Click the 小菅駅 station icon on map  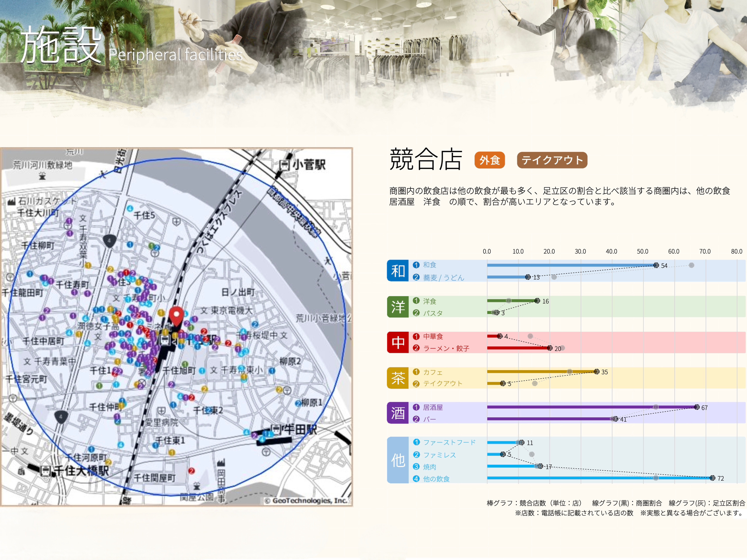(x=284, y=165)
